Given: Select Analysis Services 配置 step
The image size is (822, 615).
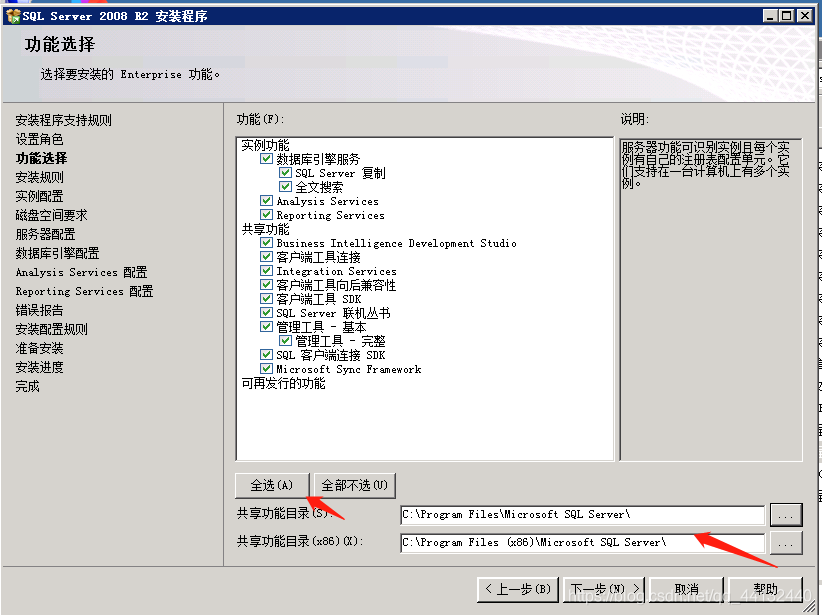Looking at the screenshot, I should 81,272.
